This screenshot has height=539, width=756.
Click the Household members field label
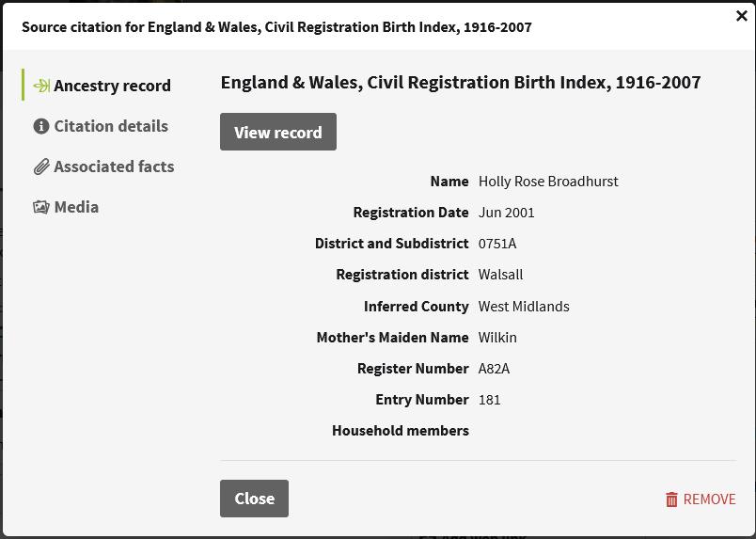[x=400, y=431]
